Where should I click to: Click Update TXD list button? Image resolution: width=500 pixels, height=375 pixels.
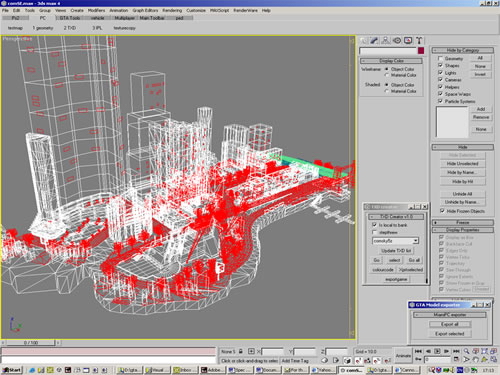(396, 251)
